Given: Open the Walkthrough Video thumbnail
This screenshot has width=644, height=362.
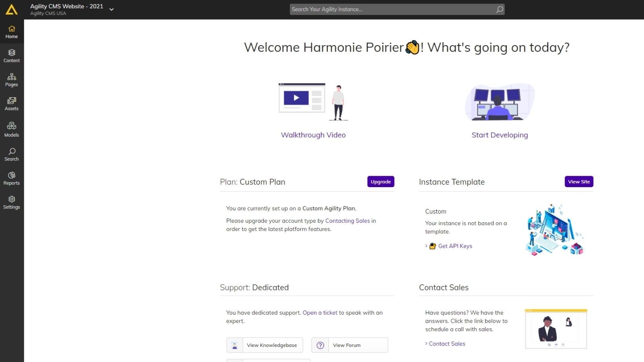Looking at the screenshot, I should [313, 102].
